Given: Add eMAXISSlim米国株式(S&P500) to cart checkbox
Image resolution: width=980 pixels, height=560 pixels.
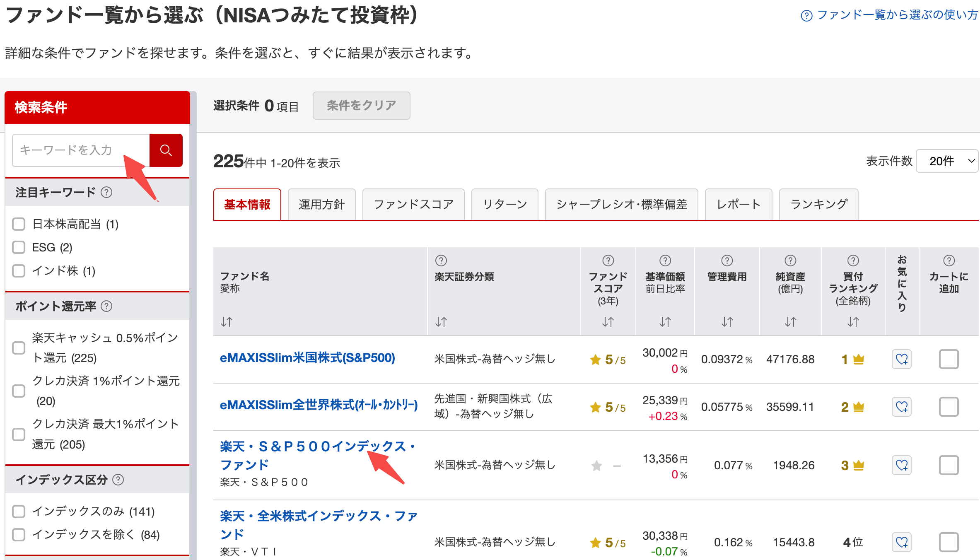Looking at the screenshot, I should (x=949, y=359).
